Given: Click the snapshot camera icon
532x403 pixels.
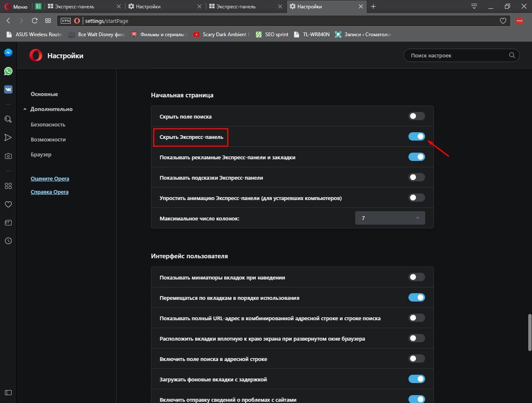Looking at the screenshot, I should tap(8, 156).
